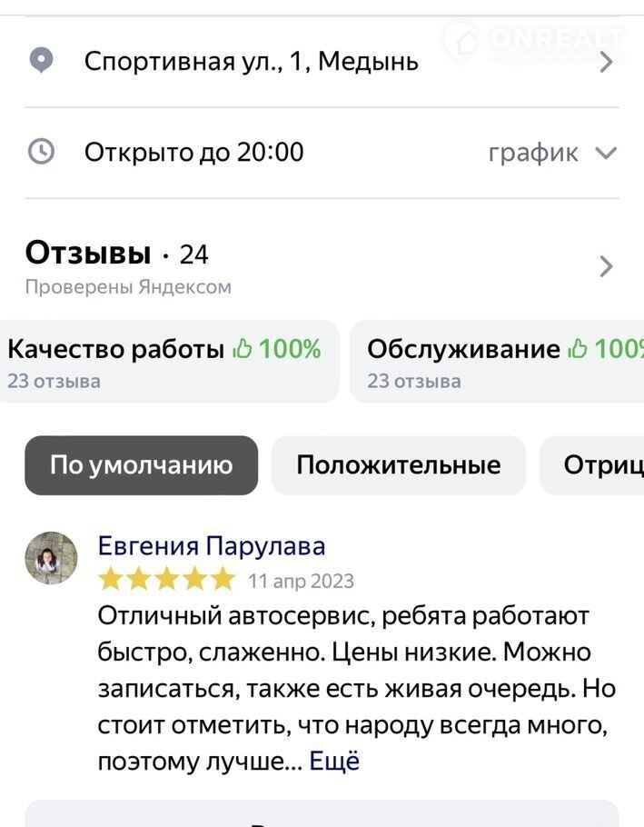Click the five-star rating row
Screen dimensions: 644x827
pos(166,580)
